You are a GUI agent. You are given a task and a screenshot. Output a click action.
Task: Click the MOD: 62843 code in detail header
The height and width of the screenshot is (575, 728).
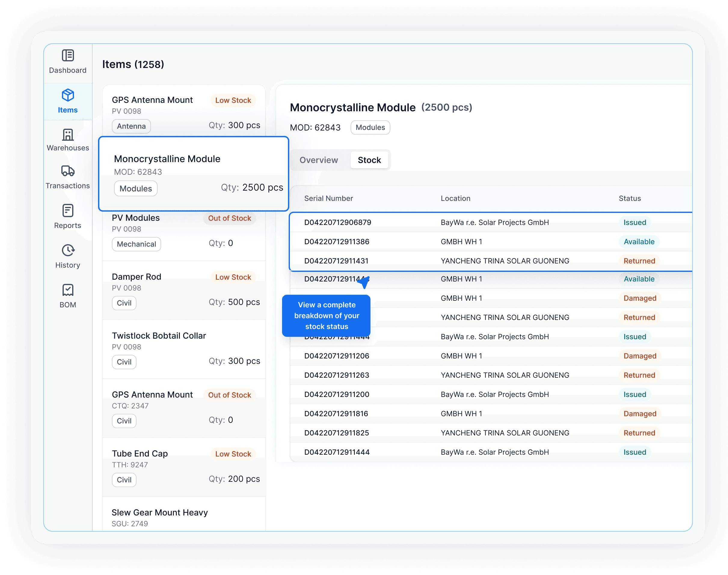pyautogui.click(x=315, y=128)
